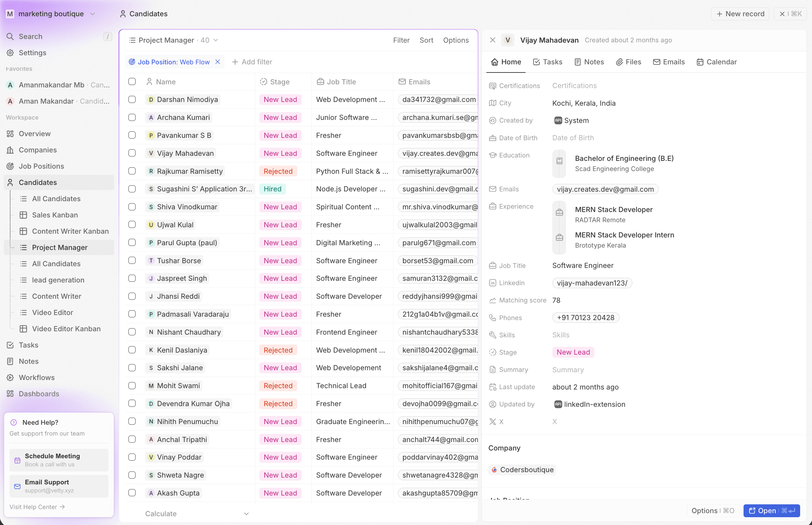The width and height of the screenshot is (812, 525).
Task: Click the vijay-mahadevan123/ Linkedin chip
Action: click(x=592, y=283)
